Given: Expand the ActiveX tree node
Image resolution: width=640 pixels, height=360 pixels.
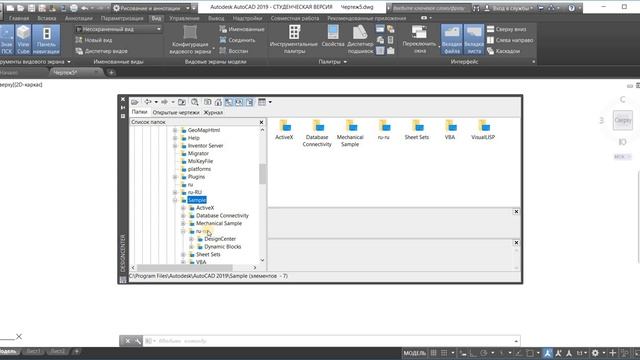Looking at the screenshot, I should pyautogui.click(x=183, y=208).
